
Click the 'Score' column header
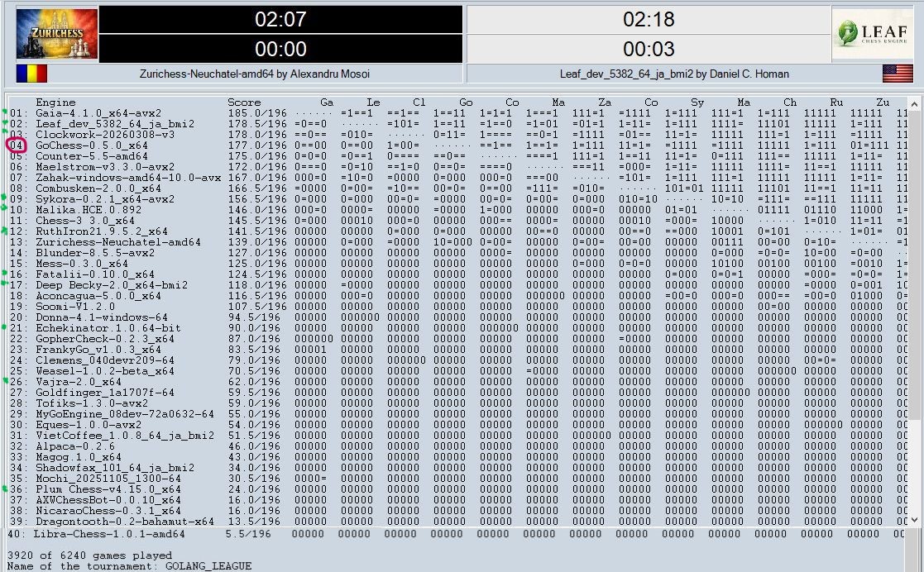244,102
